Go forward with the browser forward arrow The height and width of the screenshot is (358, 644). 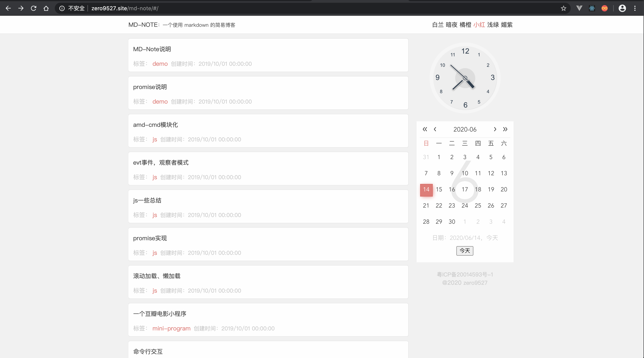coord(21,8)
